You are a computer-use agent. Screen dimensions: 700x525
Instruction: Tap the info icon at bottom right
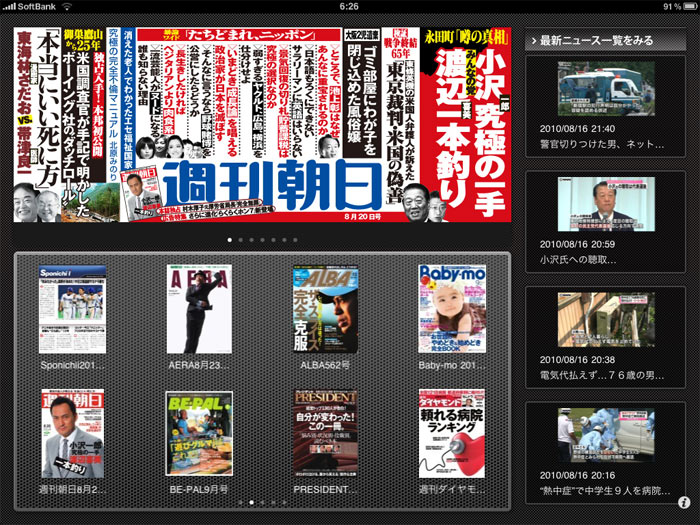point(684,502)
